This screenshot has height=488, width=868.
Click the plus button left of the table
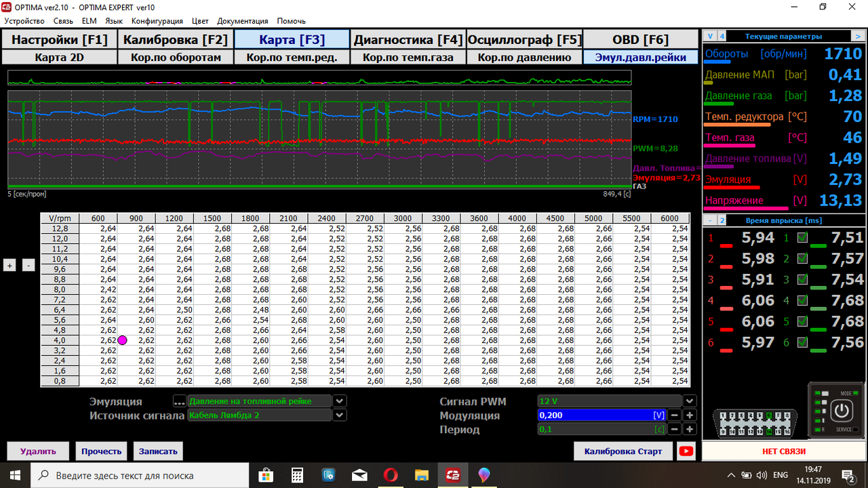click(10, 266)
